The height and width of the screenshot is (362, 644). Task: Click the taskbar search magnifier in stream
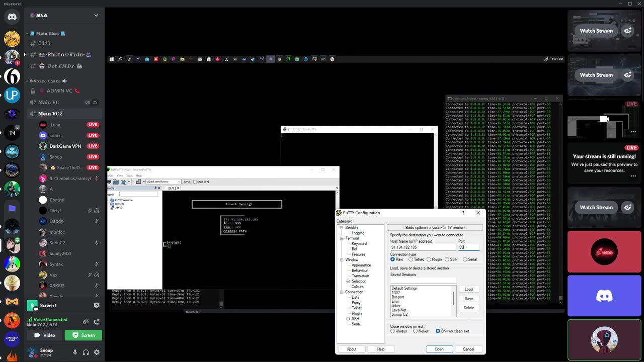pyautogui.click(x=120, y=59)
